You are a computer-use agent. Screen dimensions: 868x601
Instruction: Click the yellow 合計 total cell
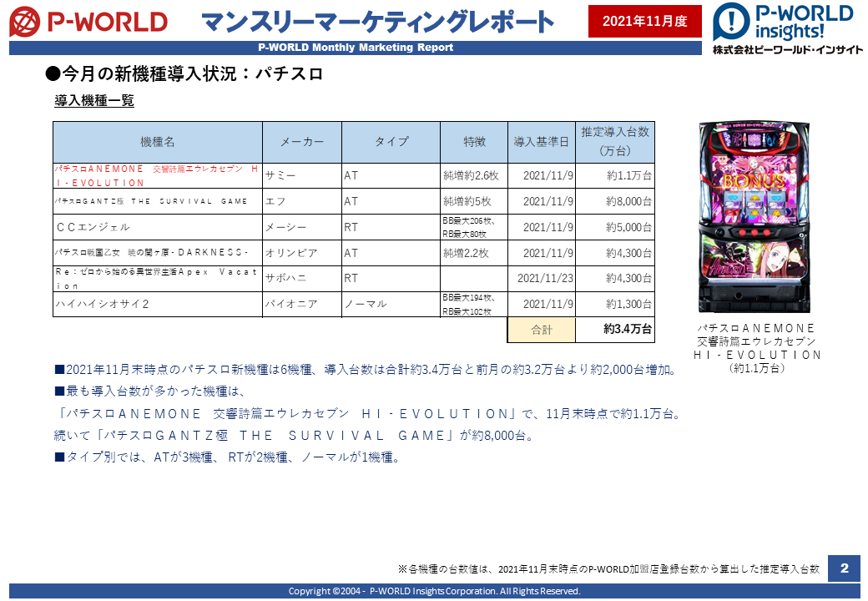tap(542, 330)
